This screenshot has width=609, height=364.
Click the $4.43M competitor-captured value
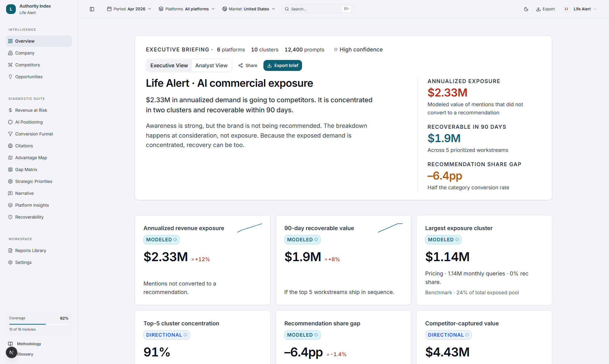(447, 352)
